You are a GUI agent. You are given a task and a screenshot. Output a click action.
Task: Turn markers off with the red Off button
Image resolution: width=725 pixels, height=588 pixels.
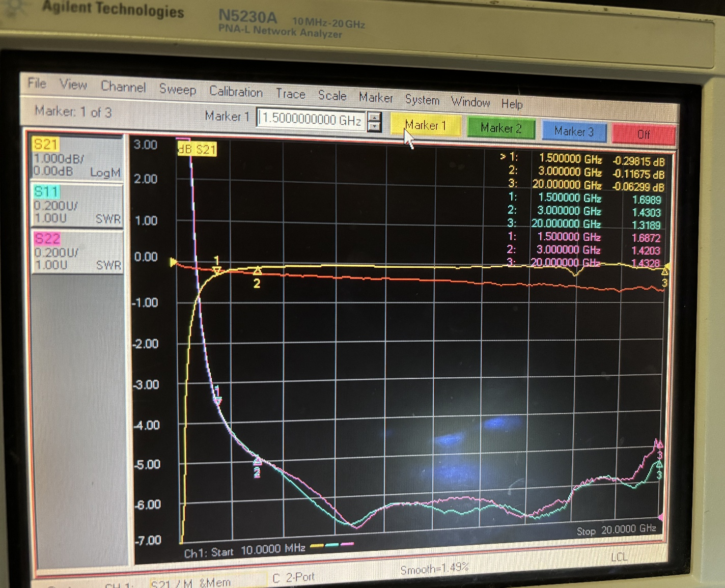[x=644, y=134]
